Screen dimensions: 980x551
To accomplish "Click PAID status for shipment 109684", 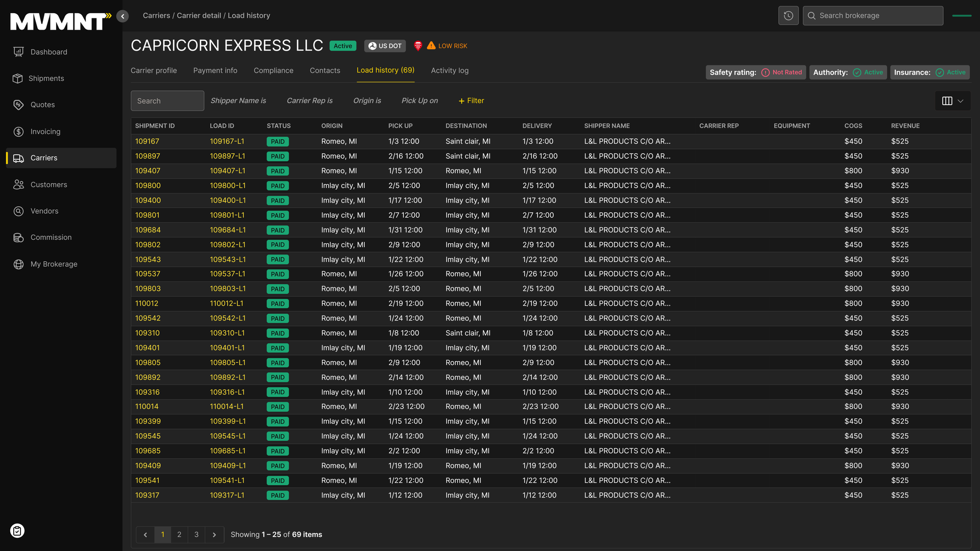I will point(278,230).
